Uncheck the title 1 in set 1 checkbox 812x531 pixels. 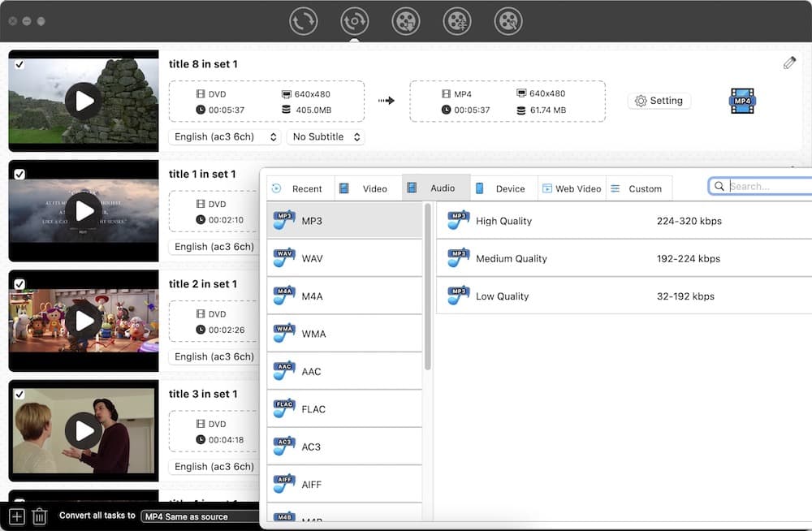click(19, 174)
